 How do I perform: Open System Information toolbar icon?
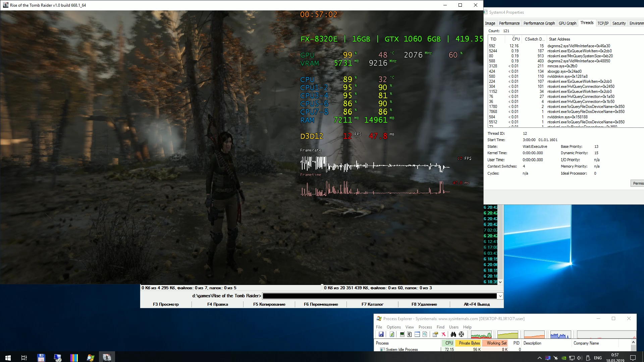point(402,334)
